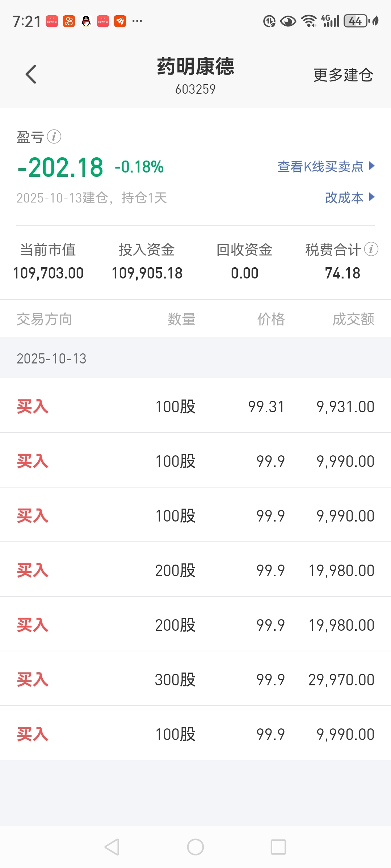The width and height of the screenshot is (391, 868).
Task: Tap the back arrow in header
Action: pos(31,74)
